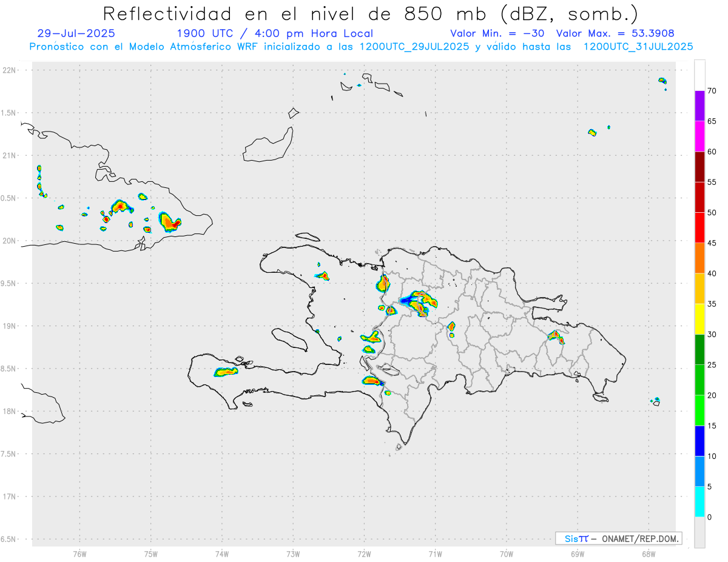Click the '74W' longitude label

(x=222, y=554)
